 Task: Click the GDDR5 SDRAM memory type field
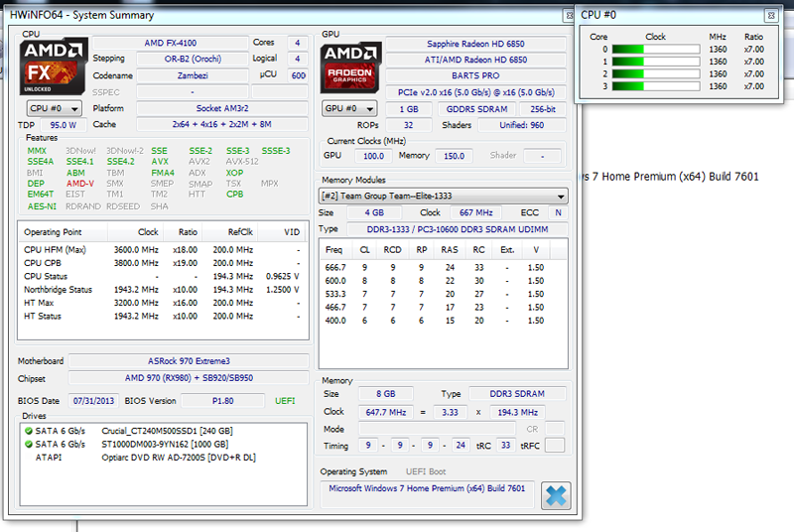tap(476, 109)
